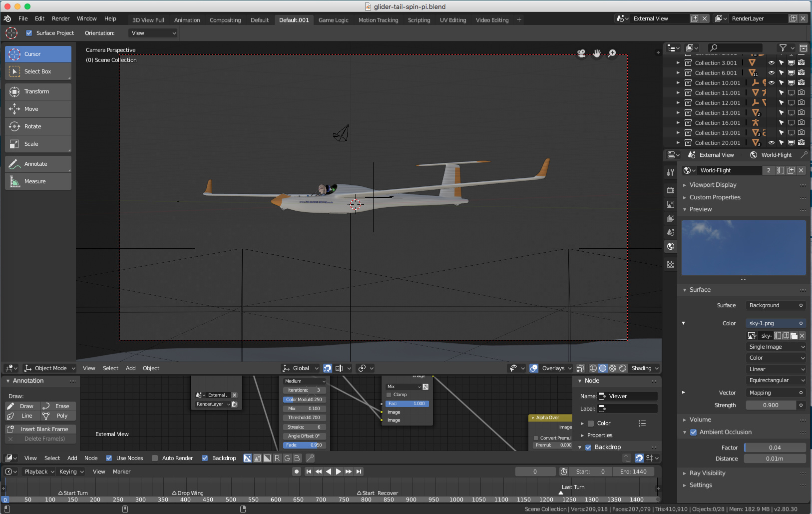Switch viewport to Wireframe shading mode

[593, 368]
